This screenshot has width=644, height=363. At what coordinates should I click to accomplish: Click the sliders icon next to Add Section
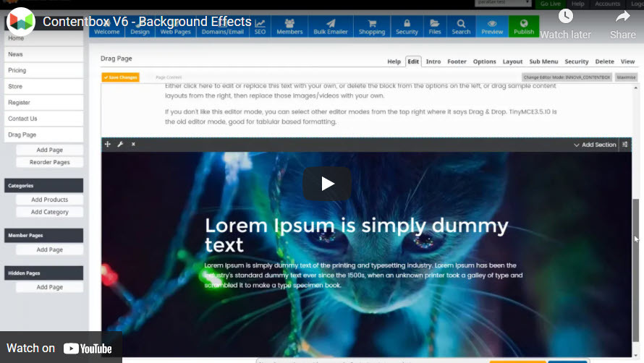[x=625, y=144]
